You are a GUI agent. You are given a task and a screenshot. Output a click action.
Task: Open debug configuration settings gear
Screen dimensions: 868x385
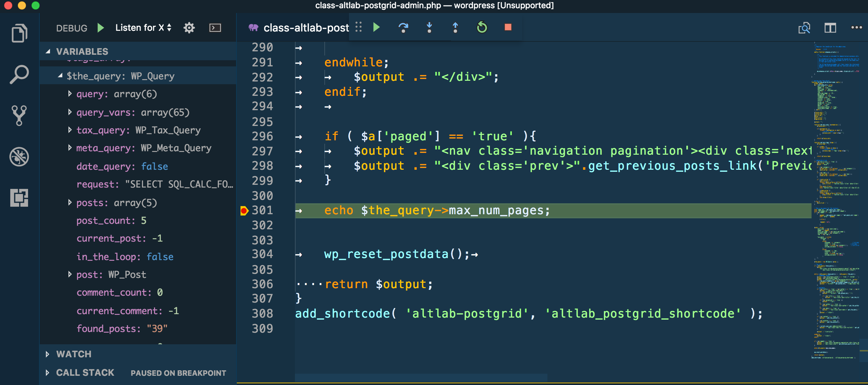[x=189, y=28]
